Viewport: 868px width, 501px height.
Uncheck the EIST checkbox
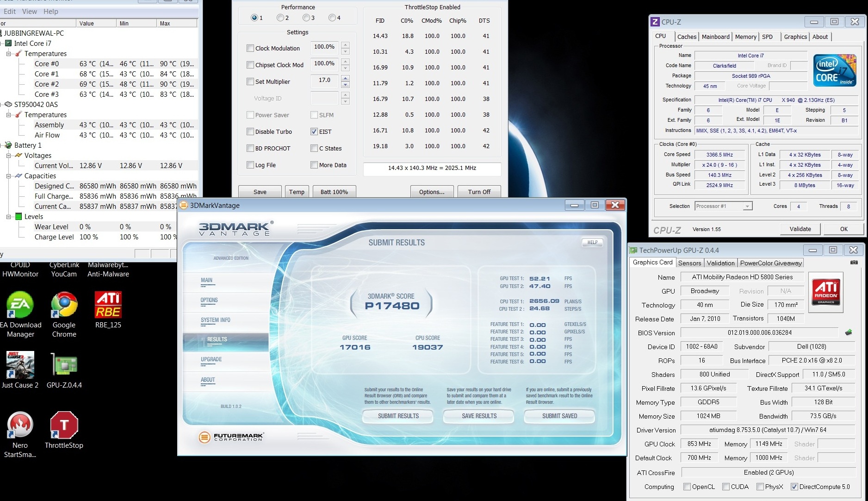(314, 132)
